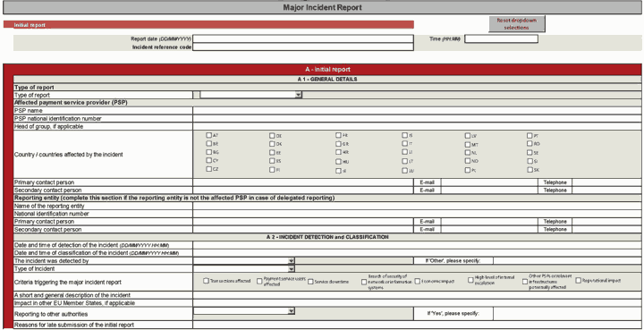Check the IE country checkbox
Image resolution: width=644 pixels, height=330 pixels.
point(338,171)
